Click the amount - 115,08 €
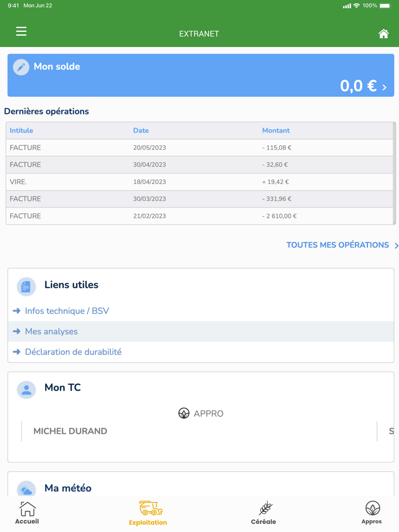399x532 pixels. click(x=277, y=148)
